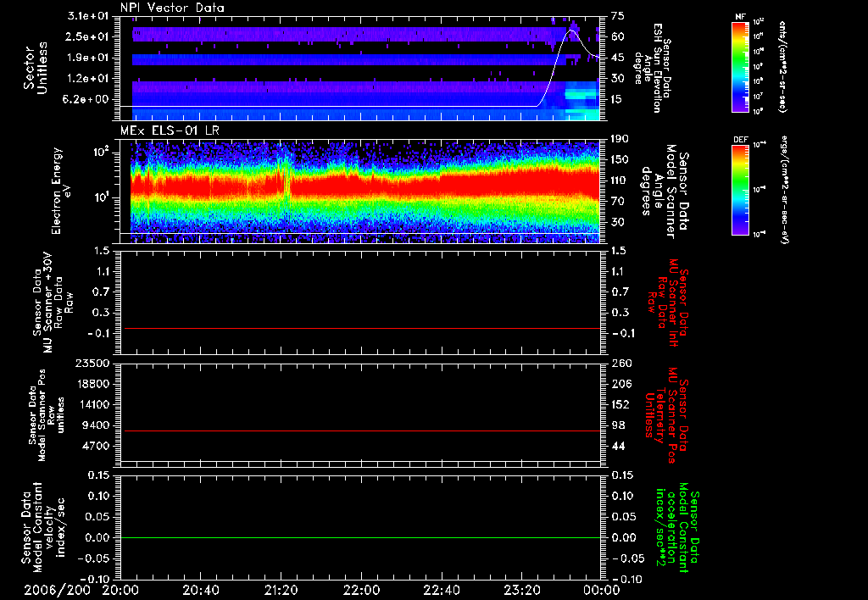Image resolution: width=868 pixels, height=600 pixels.
Task: Click the 23:20 time axis label
Action: tap(522, 589)
